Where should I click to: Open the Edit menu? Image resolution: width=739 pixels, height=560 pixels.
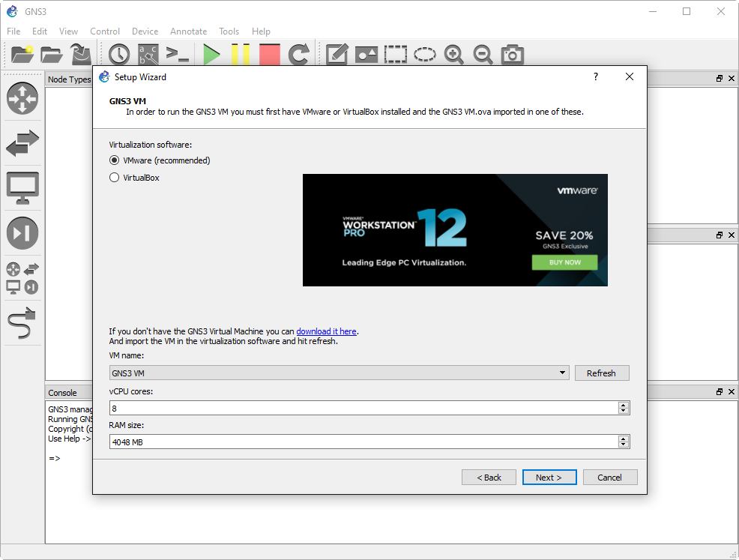(40, 31)
